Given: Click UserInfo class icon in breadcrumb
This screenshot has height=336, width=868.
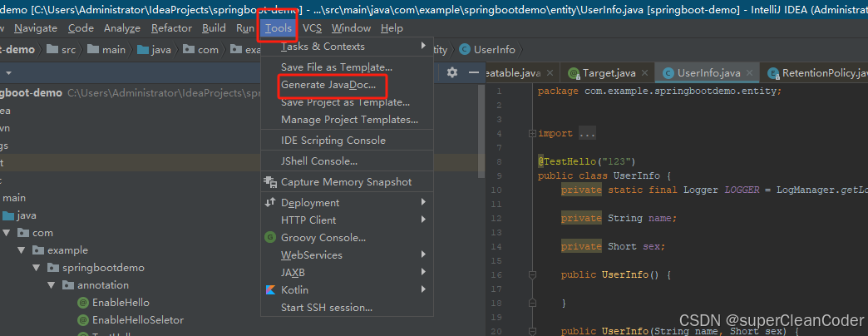Looking at the screenshot, I should pyautogui.click(x=464, y=50).
